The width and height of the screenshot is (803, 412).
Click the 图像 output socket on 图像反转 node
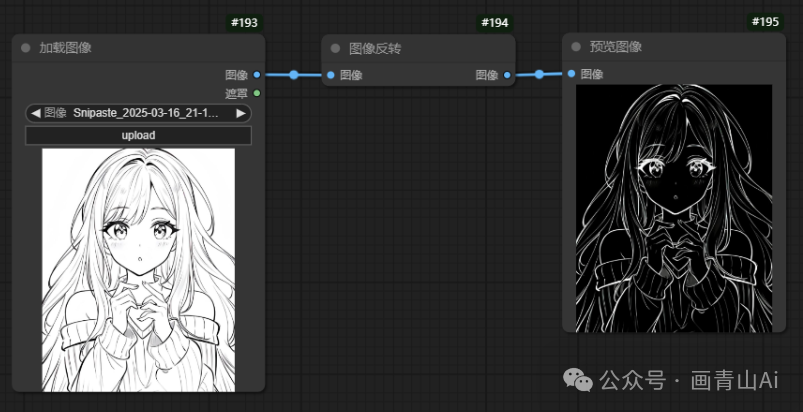click(507, 75)
